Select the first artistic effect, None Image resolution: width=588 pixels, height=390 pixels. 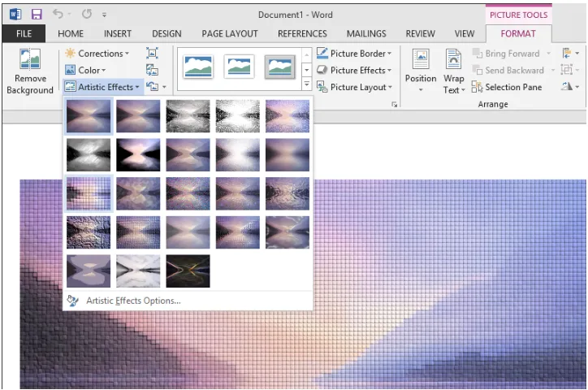coord(89,116)
